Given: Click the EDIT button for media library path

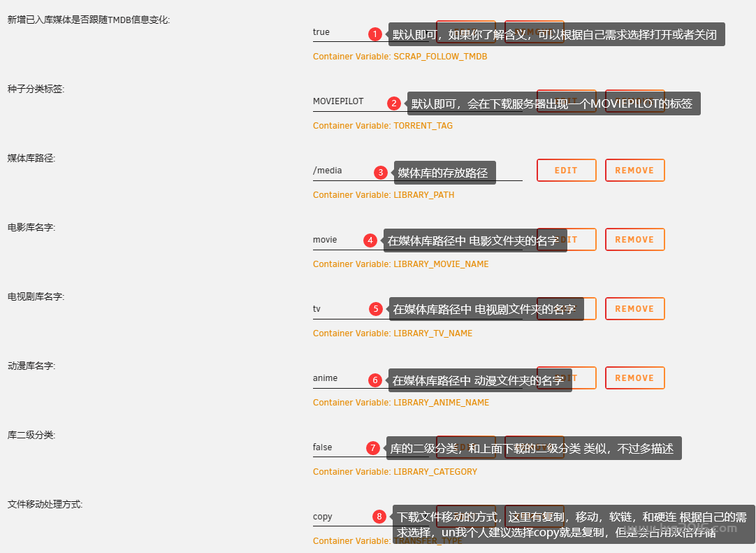Looking at the screenshot, I should point(567,171).
